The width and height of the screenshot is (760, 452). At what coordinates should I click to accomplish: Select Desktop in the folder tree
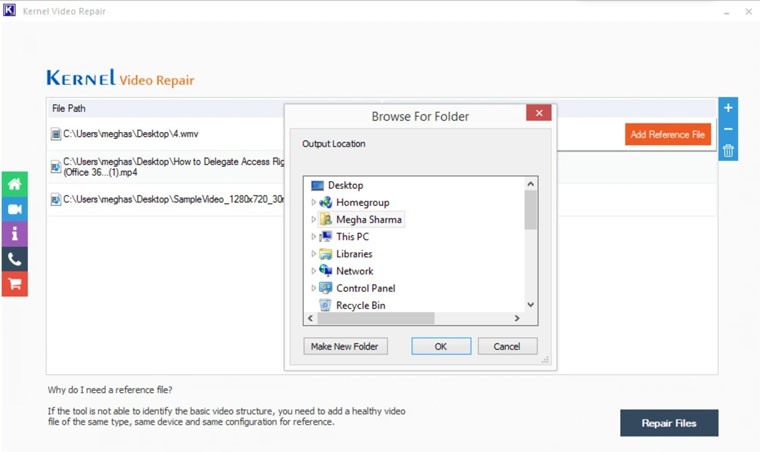click(x=345, y=185)
